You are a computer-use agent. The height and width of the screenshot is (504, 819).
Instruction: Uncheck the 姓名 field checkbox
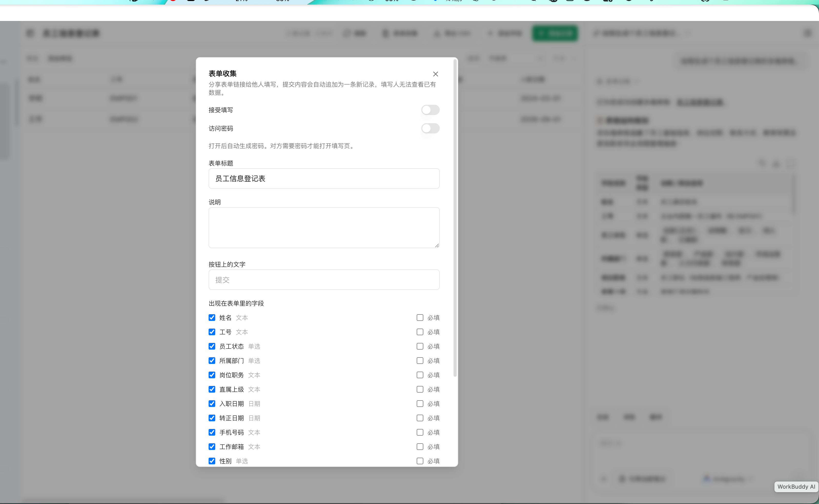point(212,318)
